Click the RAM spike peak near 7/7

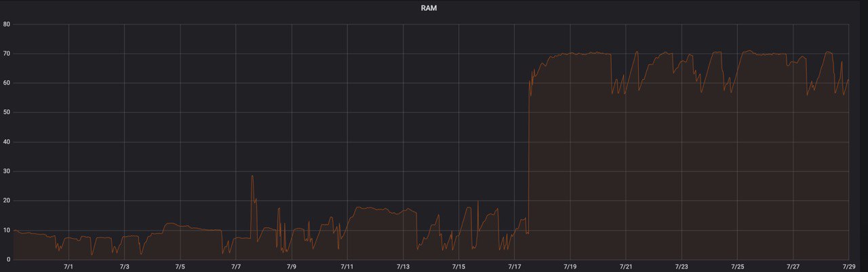252,176
